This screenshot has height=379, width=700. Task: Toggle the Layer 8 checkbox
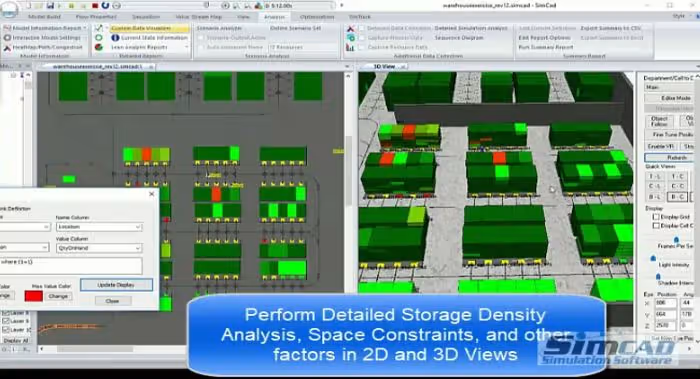[x=6, y=313]
